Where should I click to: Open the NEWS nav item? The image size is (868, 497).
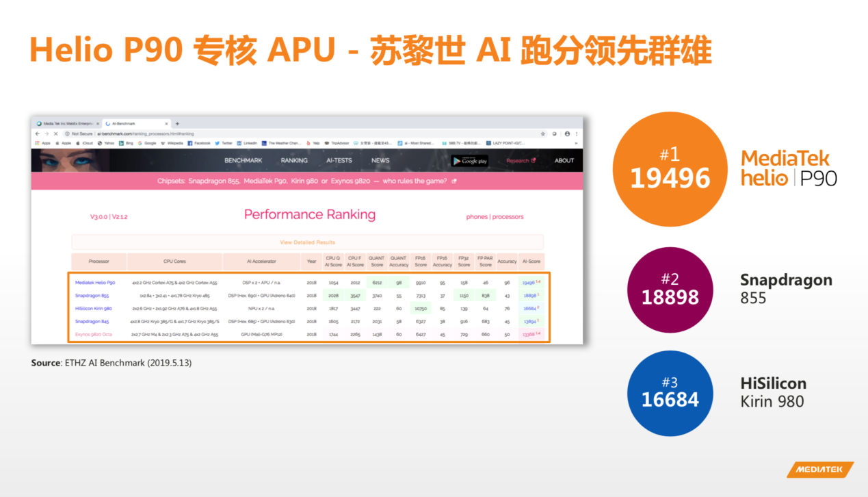point(380,161)
